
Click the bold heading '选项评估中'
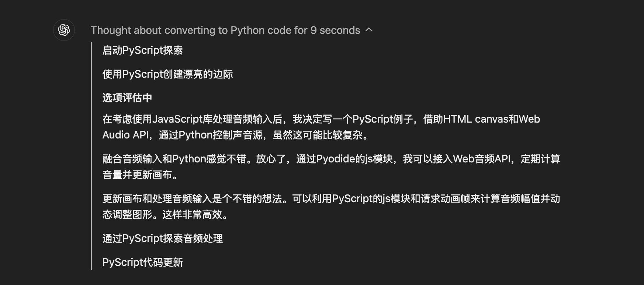[x=127, y=98]
